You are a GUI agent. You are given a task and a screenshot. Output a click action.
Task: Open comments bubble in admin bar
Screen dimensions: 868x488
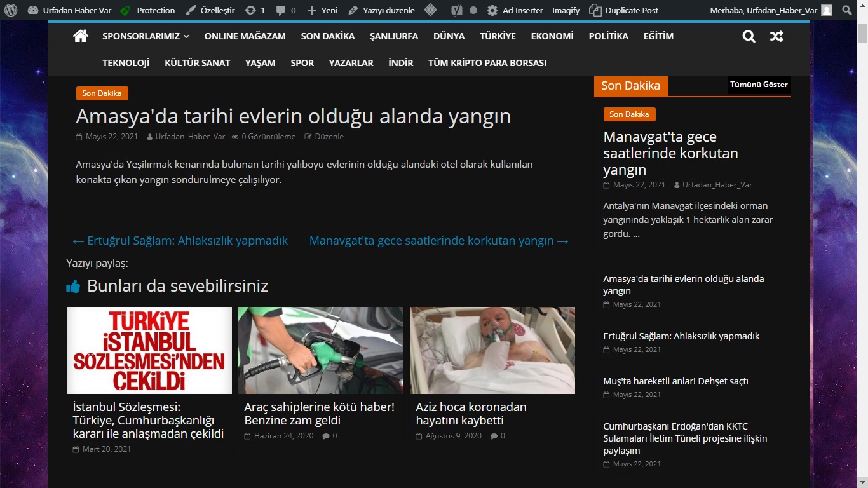click(286, 10)
